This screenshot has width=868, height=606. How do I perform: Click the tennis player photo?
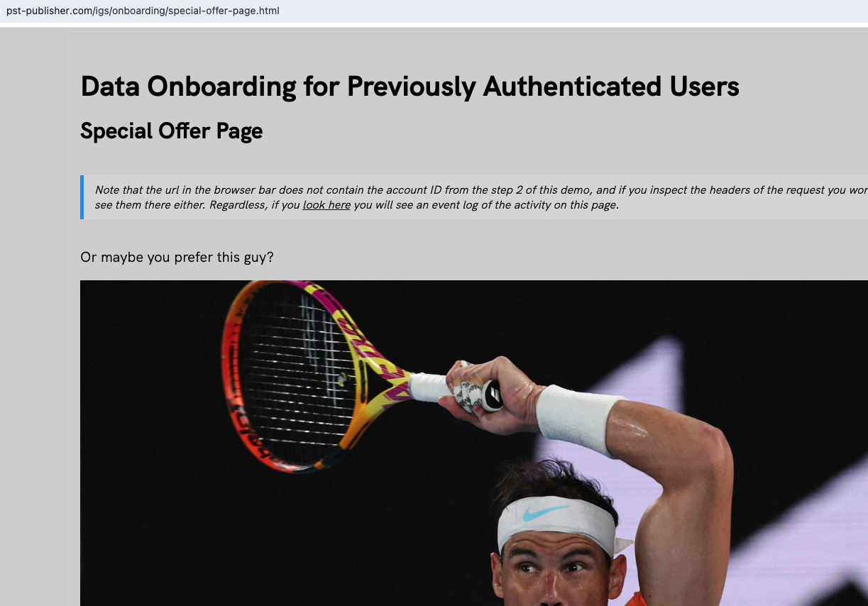tap(474, 443)
